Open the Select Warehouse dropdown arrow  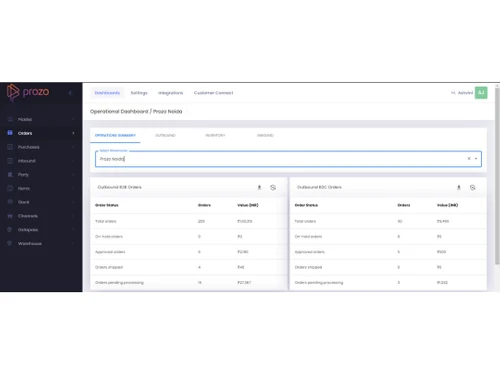coord(476,159)
